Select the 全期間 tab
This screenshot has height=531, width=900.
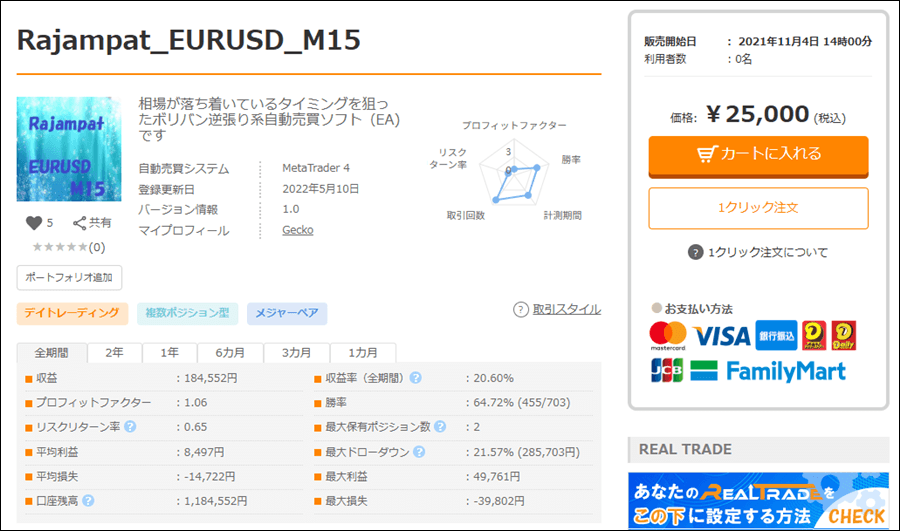point(52,353)
